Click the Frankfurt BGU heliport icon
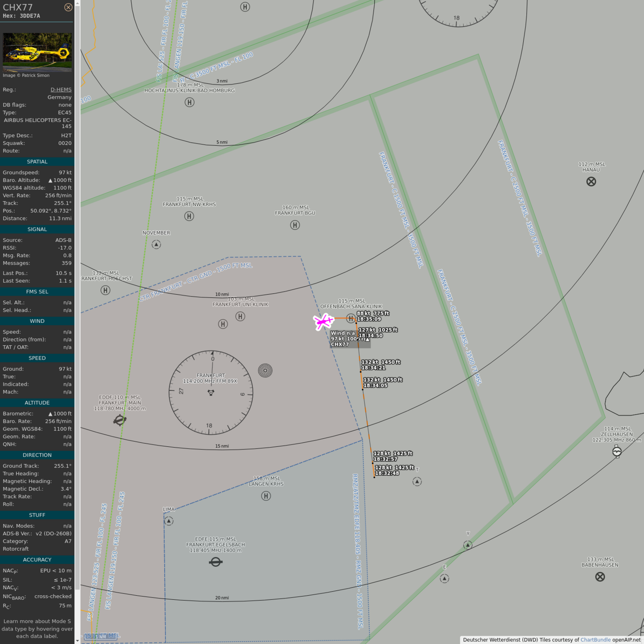Screen dimensions: 644x644 coord(295,225)
